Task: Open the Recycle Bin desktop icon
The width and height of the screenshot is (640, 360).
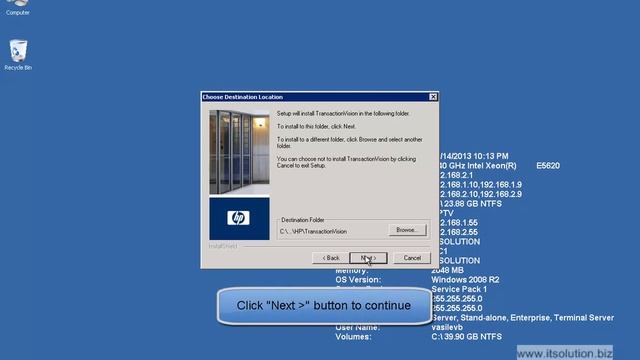Action: 18,55
